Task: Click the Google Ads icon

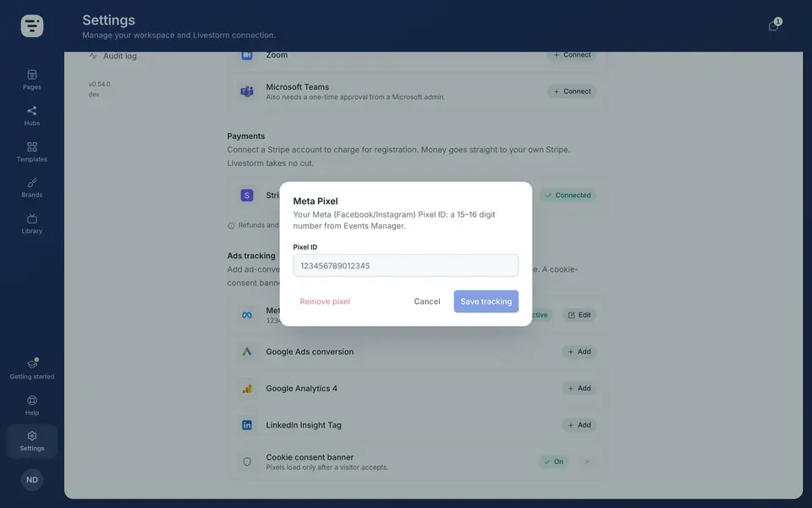Action: pos(247,351)
